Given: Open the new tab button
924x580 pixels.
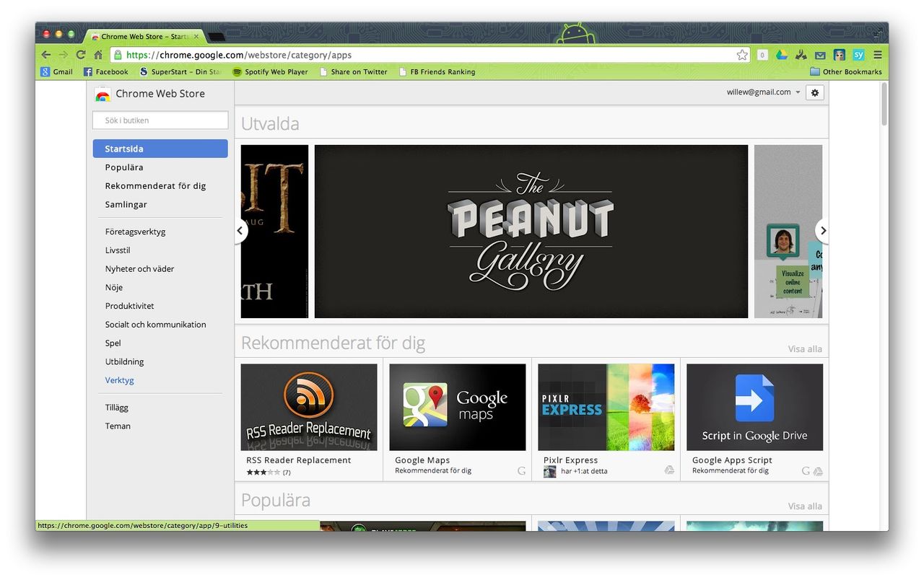Looking at the screenshot, I should pyautogui.click(x=217, y=36).
